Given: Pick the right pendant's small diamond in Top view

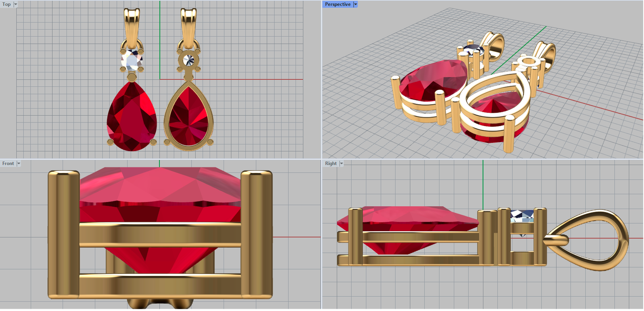Looking at the screenshot, I should pyautogui.click(x=188, y=60).
